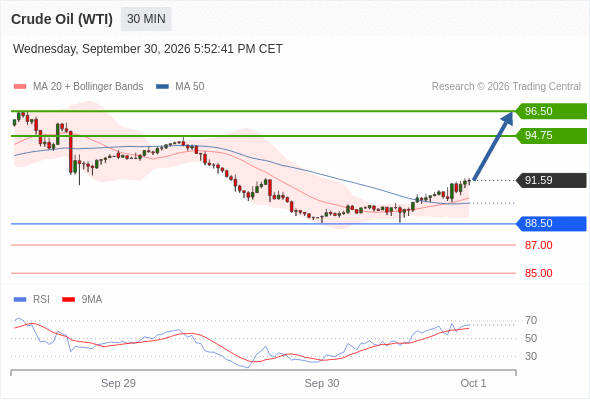Click the 87.00 red support level

tap(538, 245)
